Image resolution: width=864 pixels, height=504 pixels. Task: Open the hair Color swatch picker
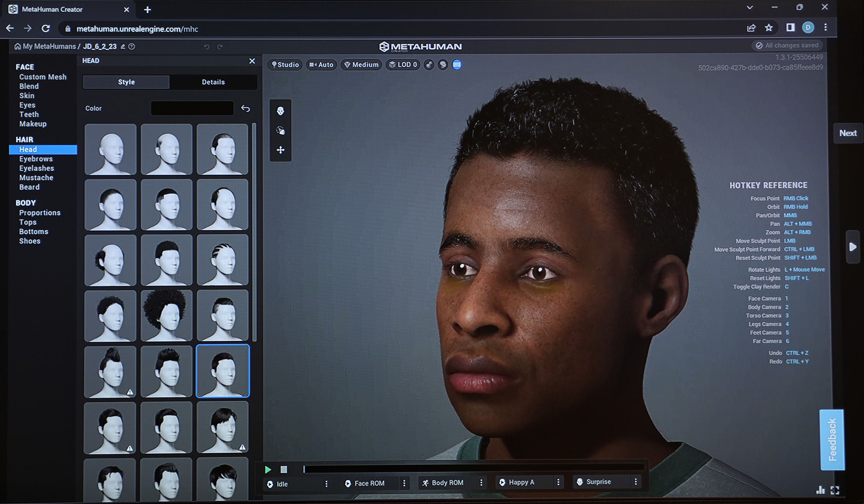pos(192,108)
